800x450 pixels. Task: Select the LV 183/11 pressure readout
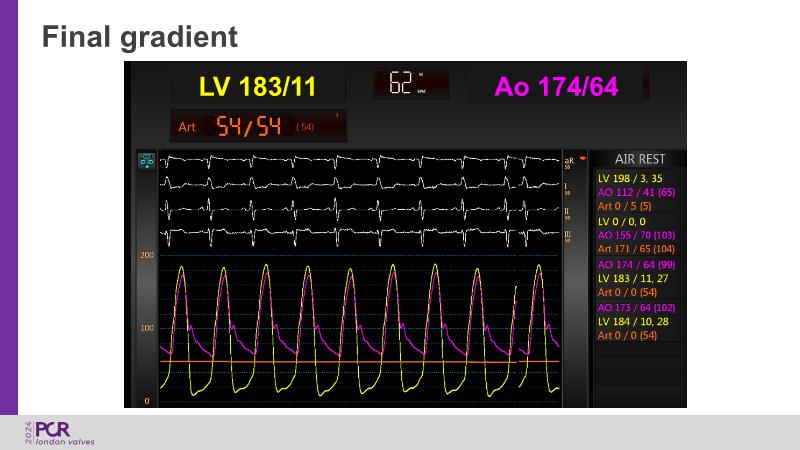click(x=257, y=87)
